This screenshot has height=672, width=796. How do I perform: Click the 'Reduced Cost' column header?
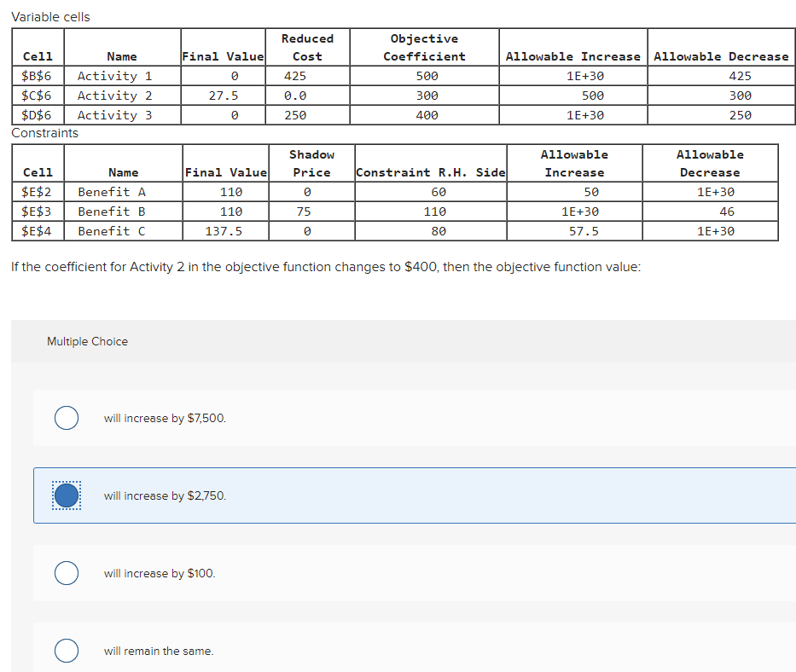click(x=308, y=47)
